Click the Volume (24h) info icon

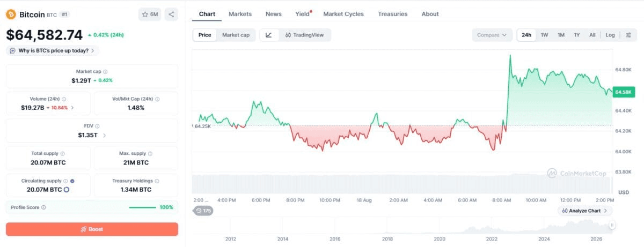pyautogui.click(x=64, y=99)
